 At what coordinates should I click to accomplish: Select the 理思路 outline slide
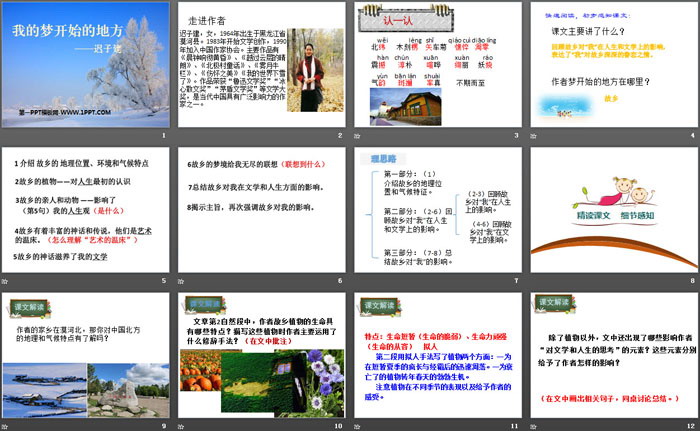tap(438, 210)
